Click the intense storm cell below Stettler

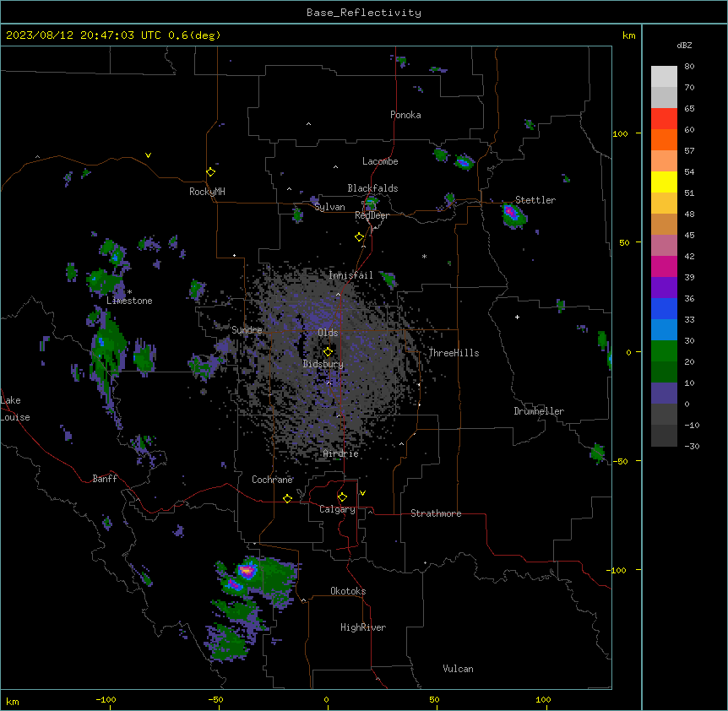(x=513, y=215)
